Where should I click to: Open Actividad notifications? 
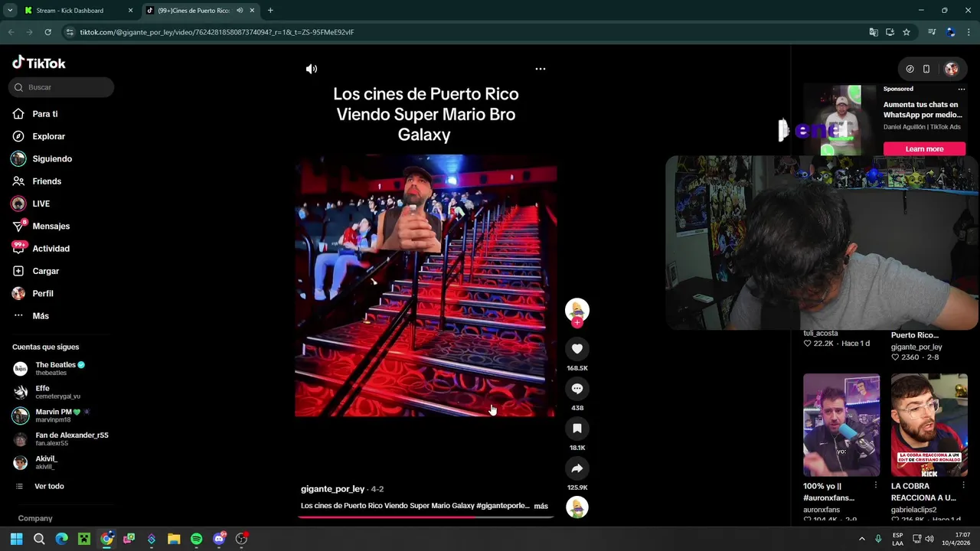pyautogui.click(x=51, y=249)
